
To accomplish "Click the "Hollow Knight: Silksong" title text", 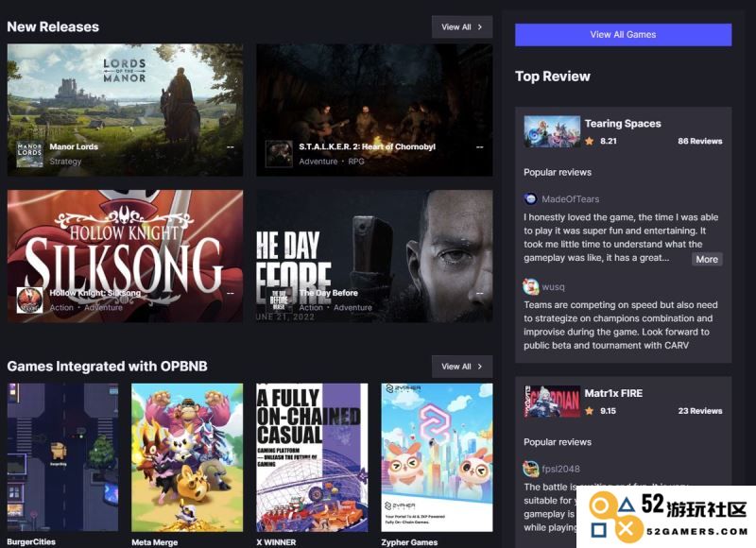I will pyautogui.click(x=95, y=293).
